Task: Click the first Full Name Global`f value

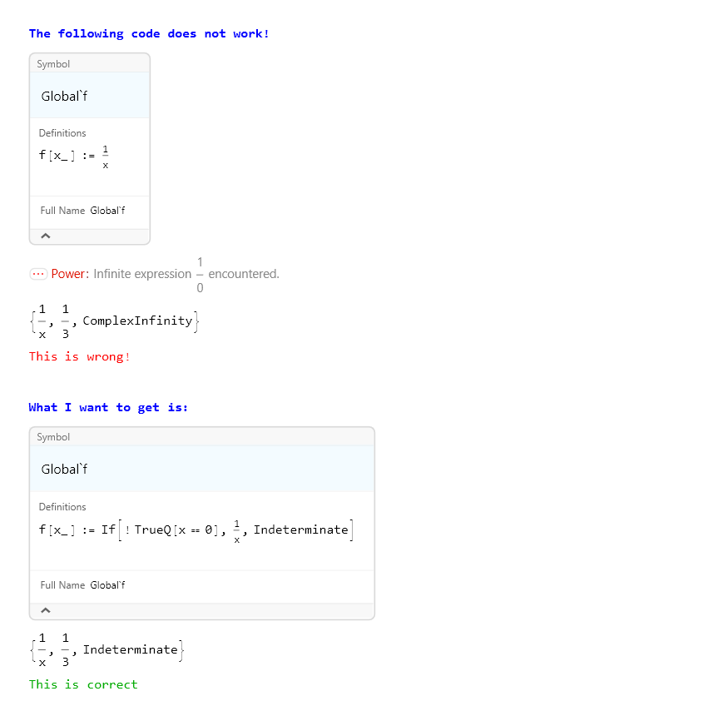Action: 107,211
